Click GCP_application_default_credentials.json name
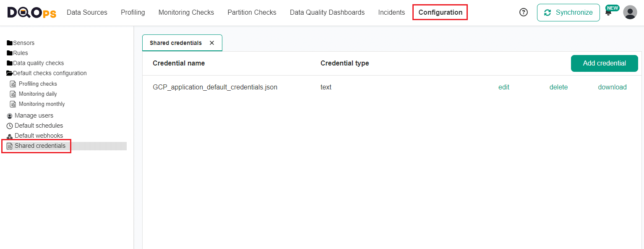 (x=215, y=87)
